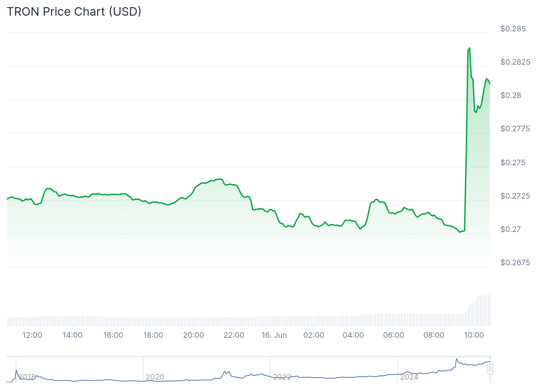Click the $0.2725 price axis label
Image resolution: width=537 pixels, height=392 pixels.
(515, 196)
